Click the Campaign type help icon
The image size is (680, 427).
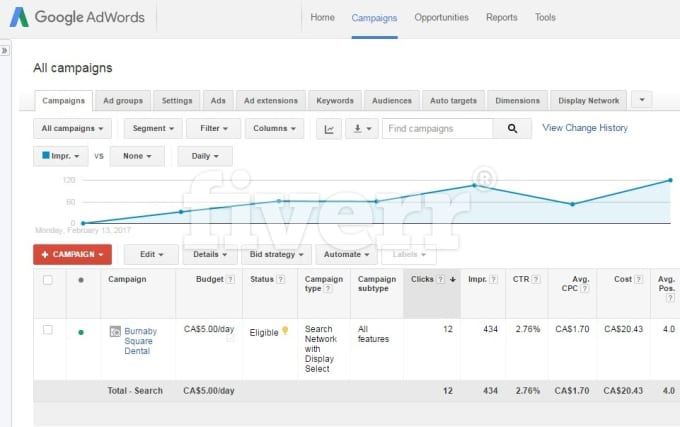(328, 289)
